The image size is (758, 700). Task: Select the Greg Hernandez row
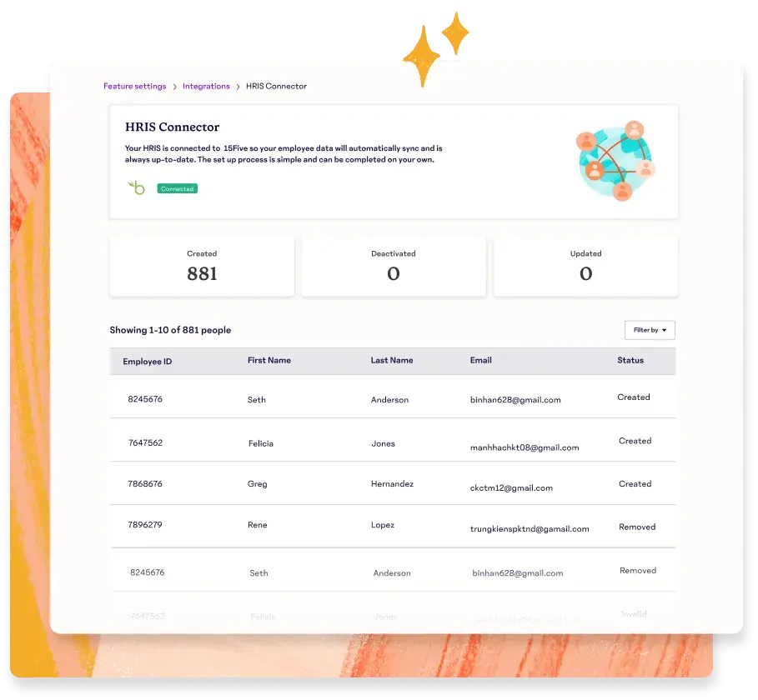pos(392,484)
